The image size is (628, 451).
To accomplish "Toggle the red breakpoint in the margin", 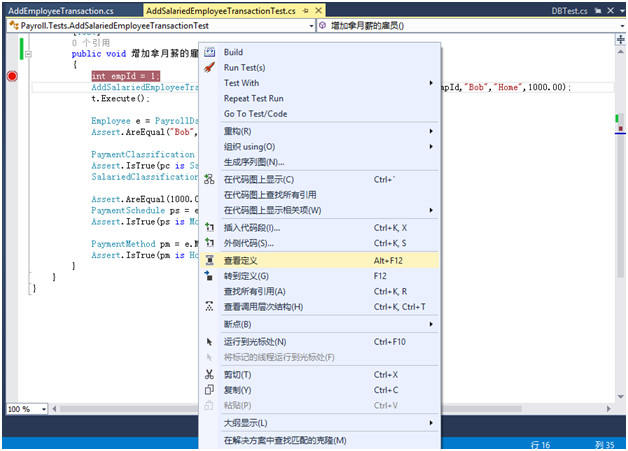I will point(12,76).
